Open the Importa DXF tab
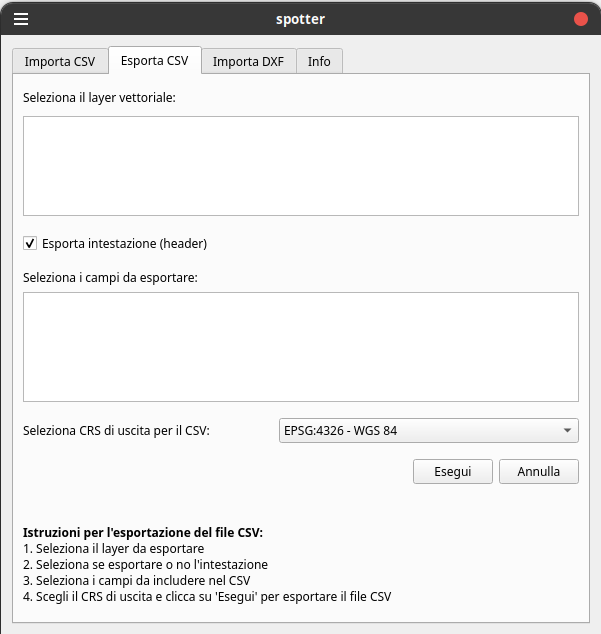Image resolution: width=601 pixels, height=634 pixels. [248, 61]
